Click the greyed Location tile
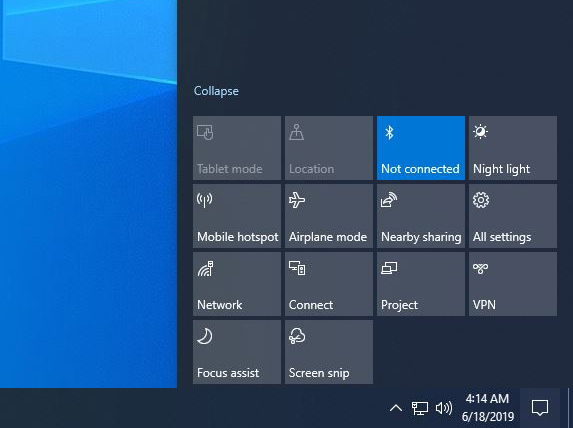The image size is (573, 428). click(329, 148)
